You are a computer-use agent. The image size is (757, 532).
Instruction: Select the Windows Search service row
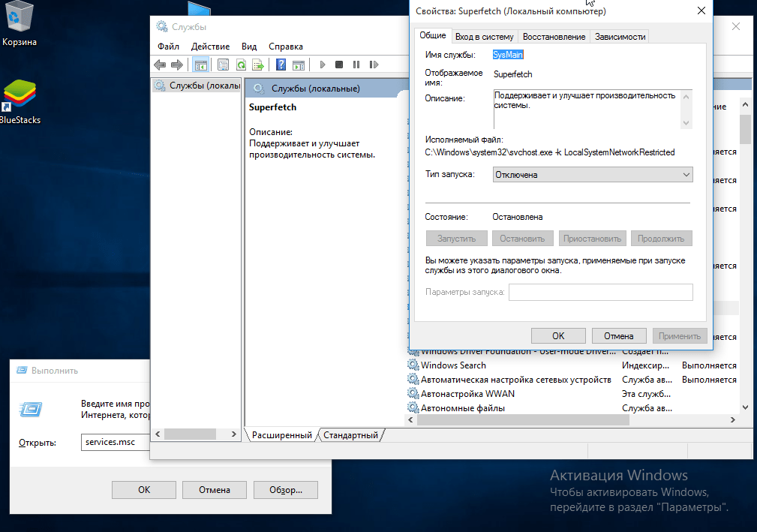click(x=453, y=365)
